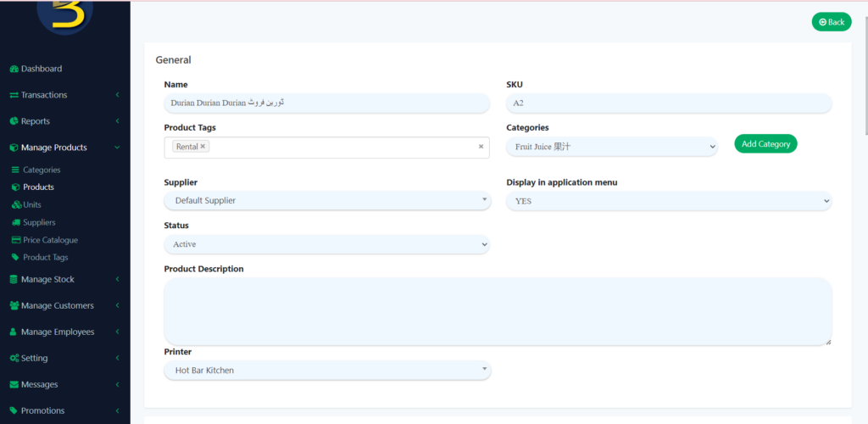This screenshot has height=424, width=868.
Task: Click the Product Description text area
Action: [498, 310]
